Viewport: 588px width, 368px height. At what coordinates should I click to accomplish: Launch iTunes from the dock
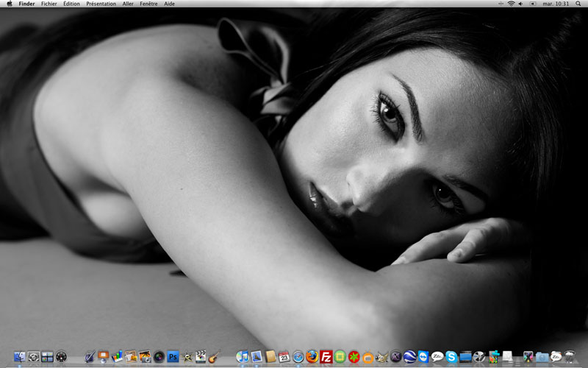tap(243, 357)
